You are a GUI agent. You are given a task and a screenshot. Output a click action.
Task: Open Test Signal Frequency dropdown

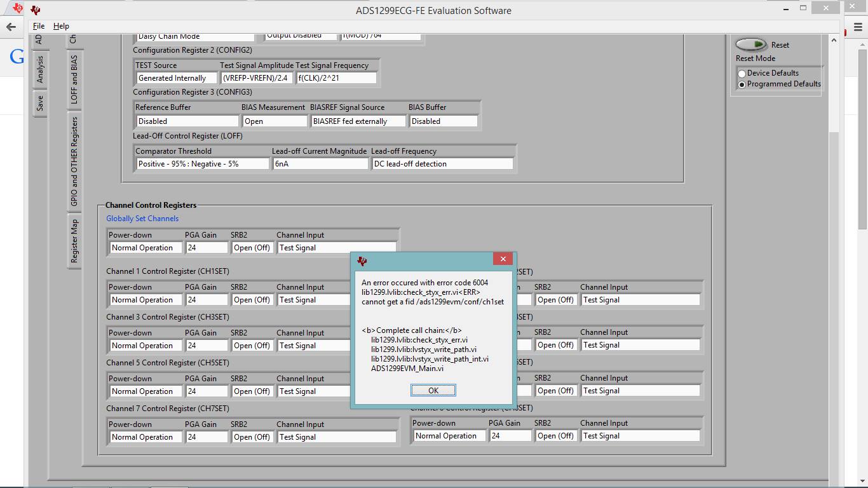pos(336,78)
